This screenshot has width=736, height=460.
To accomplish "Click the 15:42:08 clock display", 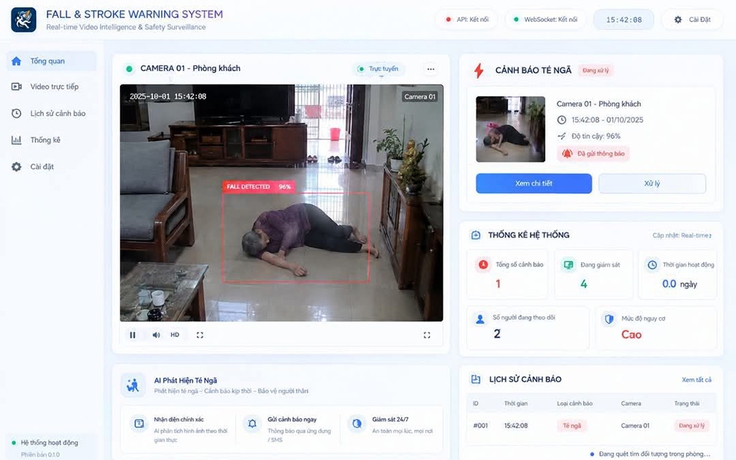I will (623, 20).
